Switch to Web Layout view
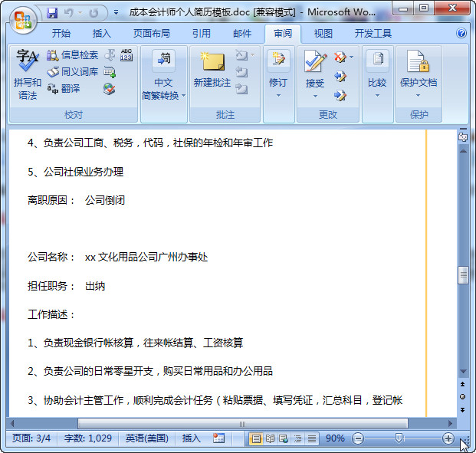 (x=284, y=438)
